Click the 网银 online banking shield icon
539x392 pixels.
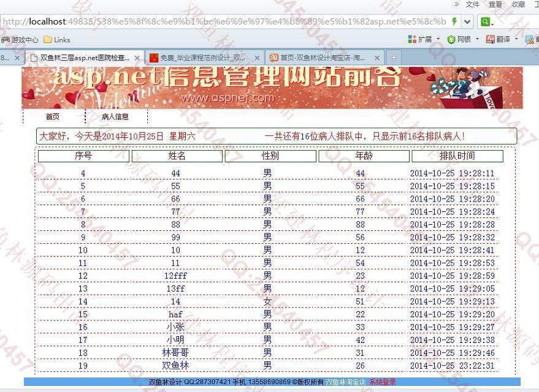click(x=450, y=39)
